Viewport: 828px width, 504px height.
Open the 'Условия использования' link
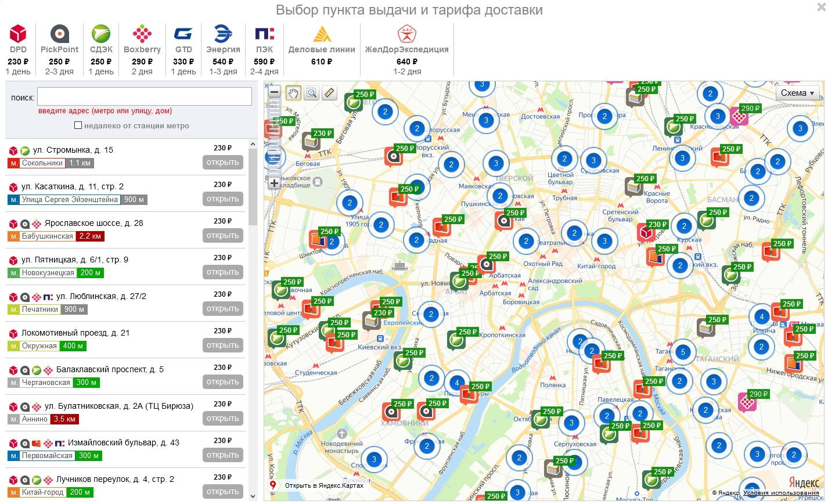pos(781,494)
